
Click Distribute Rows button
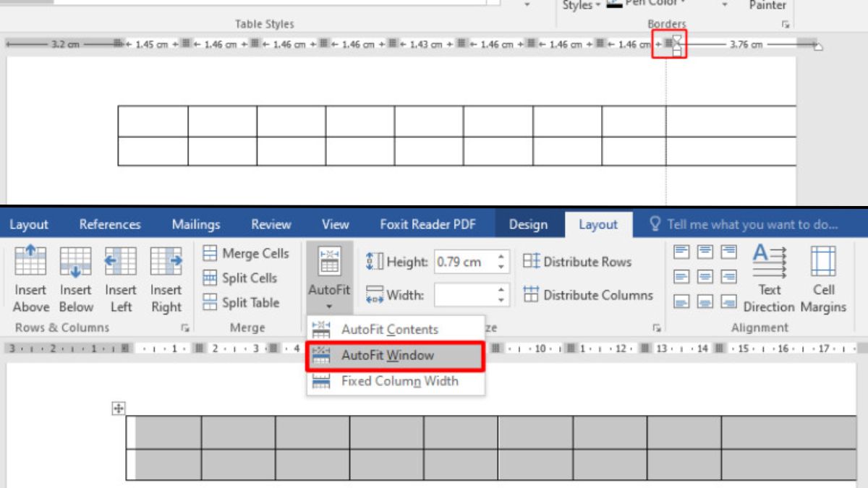[x=577, y=262]
